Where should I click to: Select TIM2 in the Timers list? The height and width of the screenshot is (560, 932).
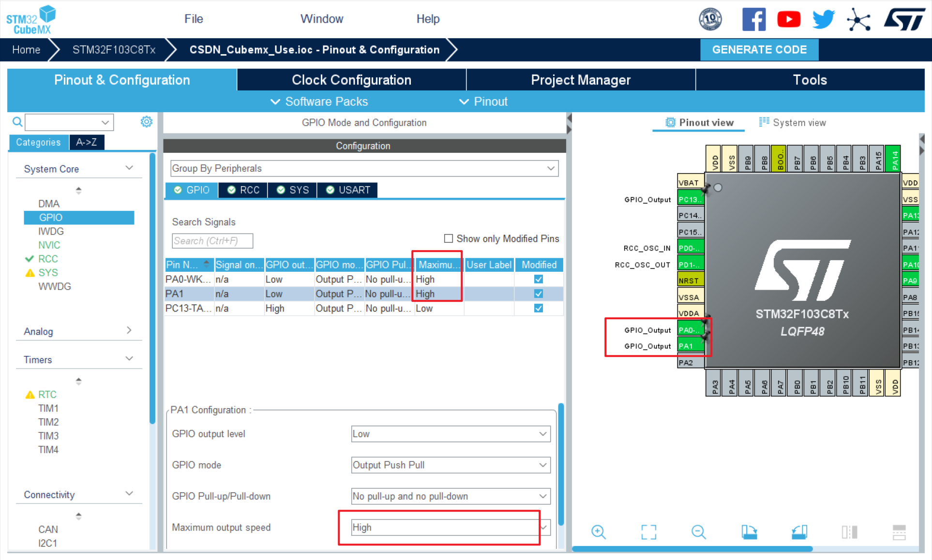pos(48,422)
